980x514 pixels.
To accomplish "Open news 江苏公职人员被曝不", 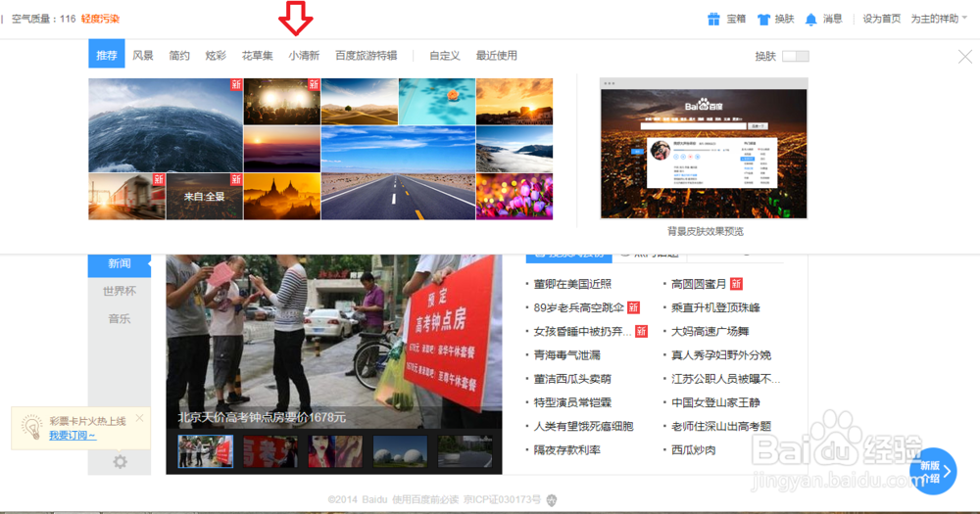I will click(725, 379).
